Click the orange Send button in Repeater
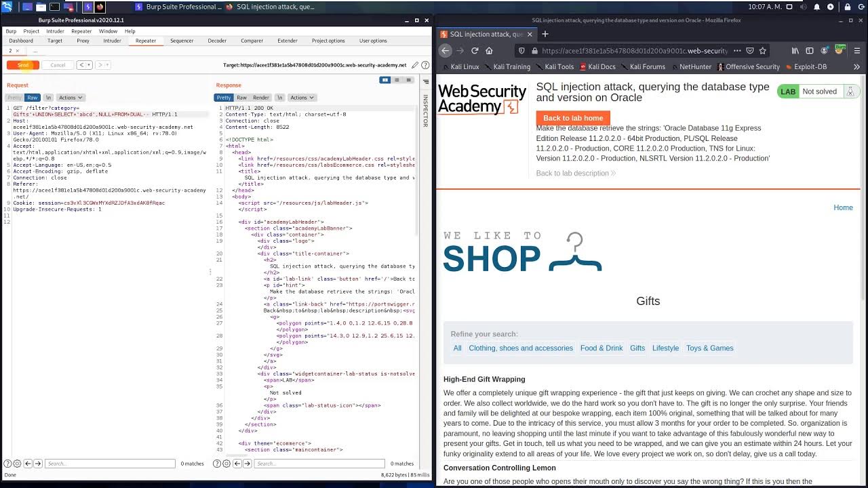 pos(22,65)
